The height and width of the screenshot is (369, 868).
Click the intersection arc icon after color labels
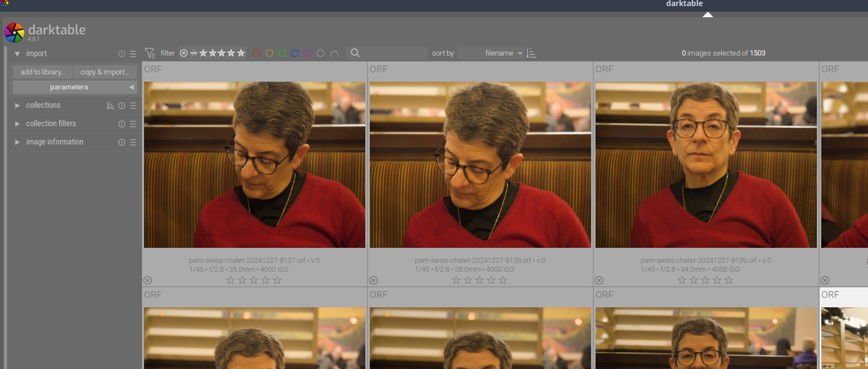(x=334, y=53)
